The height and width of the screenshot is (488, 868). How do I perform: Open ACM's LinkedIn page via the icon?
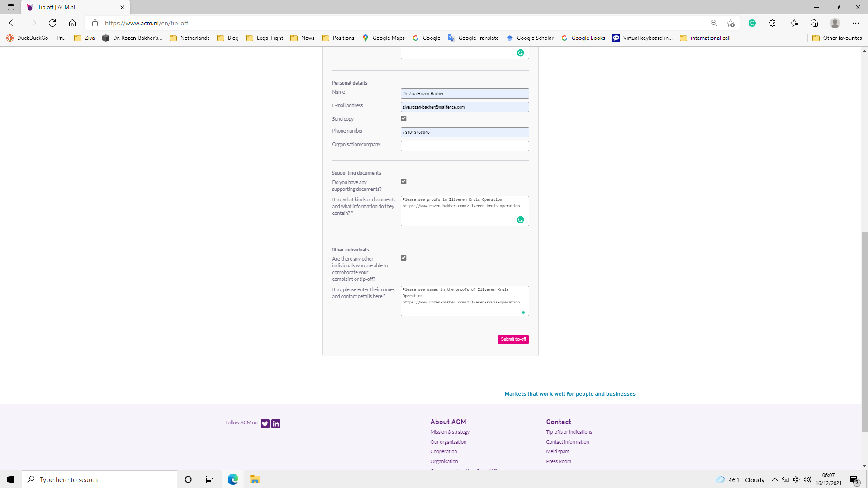click(x=275, y=423)
